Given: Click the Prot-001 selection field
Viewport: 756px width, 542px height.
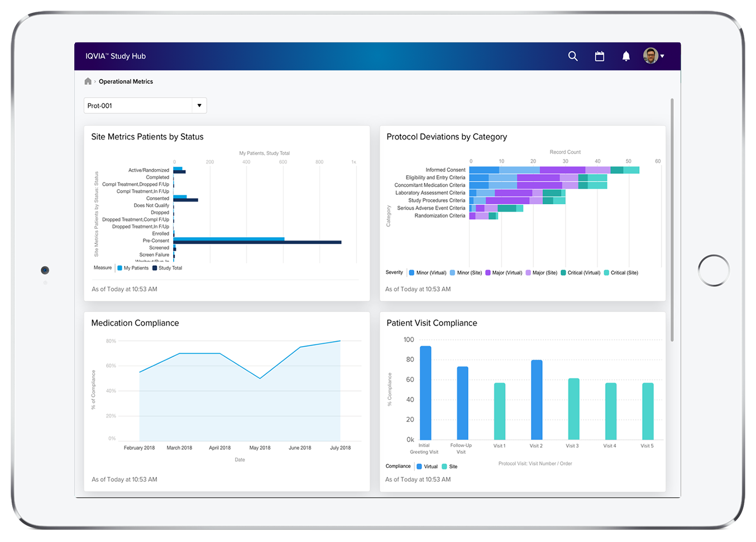Looking at the screenshot, I should click(138, 105).
